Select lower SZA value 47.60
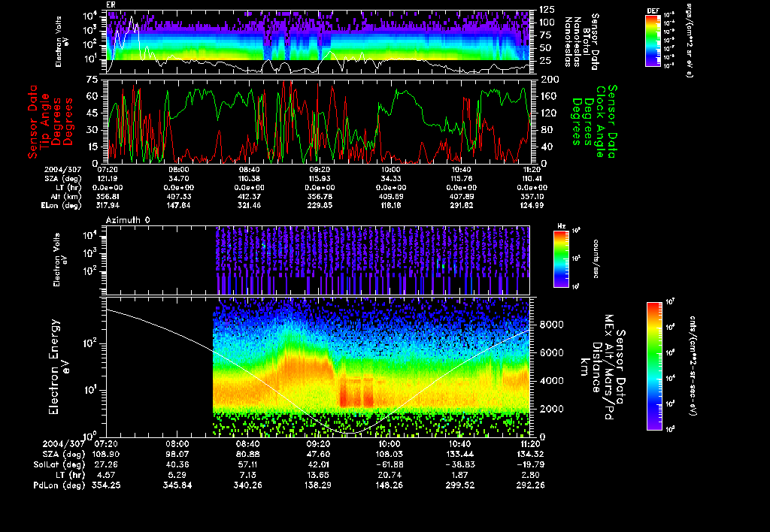770x532 pixels. tap(319, 454)
